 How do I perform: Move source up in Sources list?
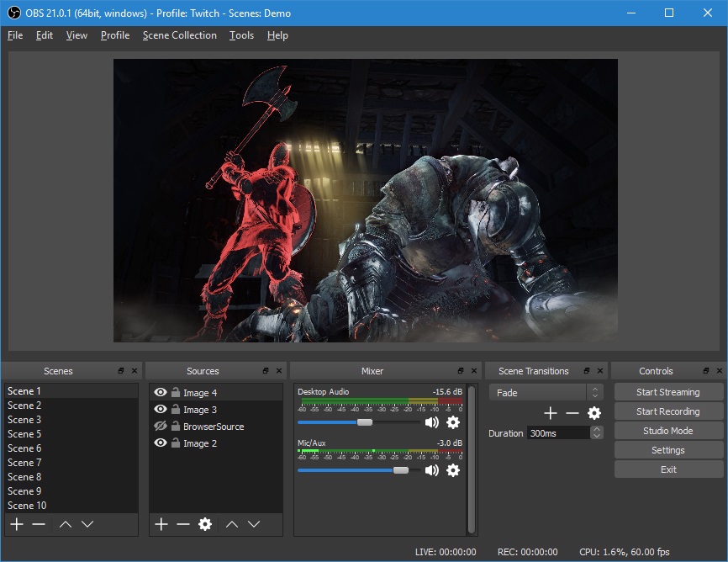tap(232, 524)
